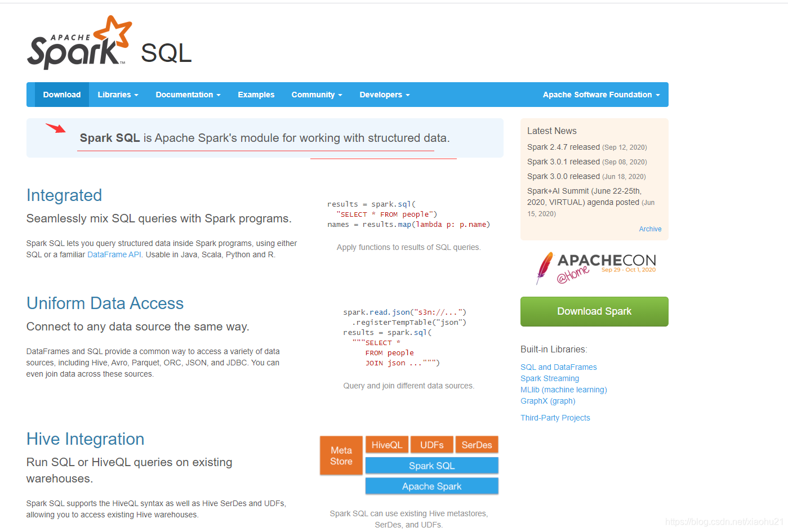Viewport: 788px width, 532px height.
Task: Click the Apache Spark diagram box
Action: click(432, 486)
